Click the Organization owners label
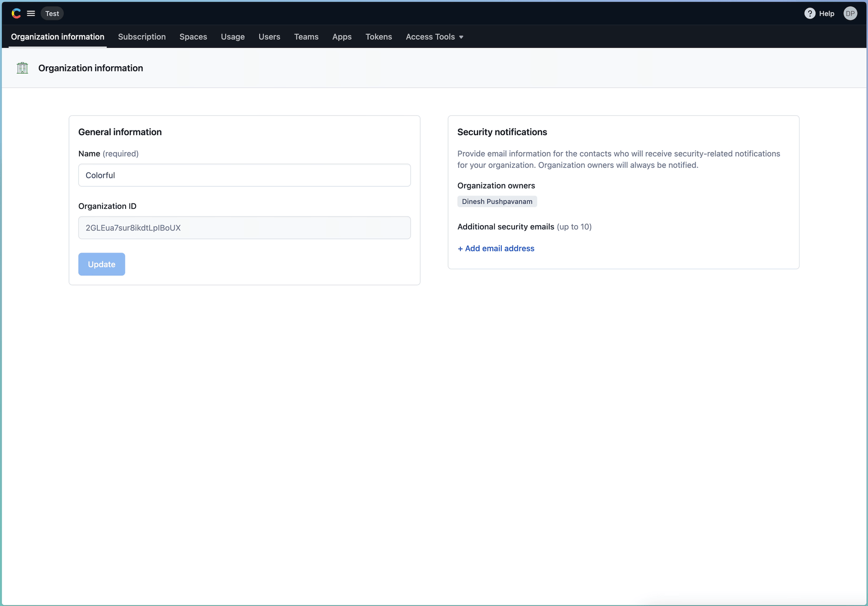The image size is (868, 606). click(496, 186)
